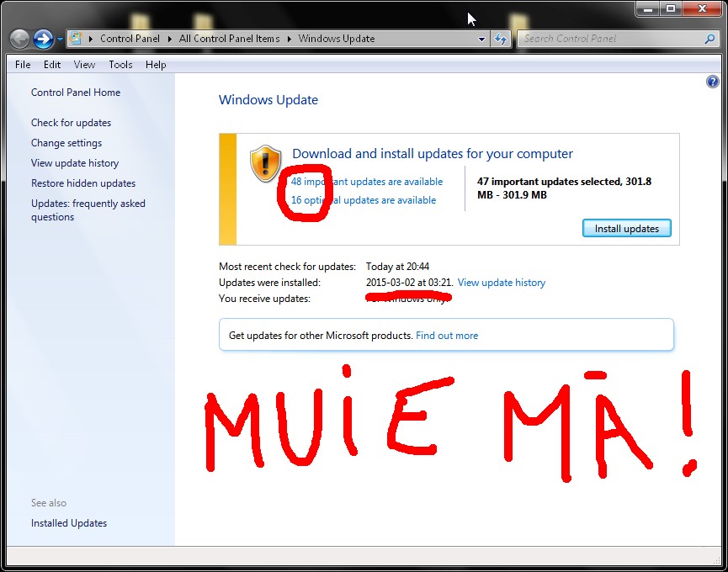
Task: Click the yellow warning shield icon
Action: (265, 163)
